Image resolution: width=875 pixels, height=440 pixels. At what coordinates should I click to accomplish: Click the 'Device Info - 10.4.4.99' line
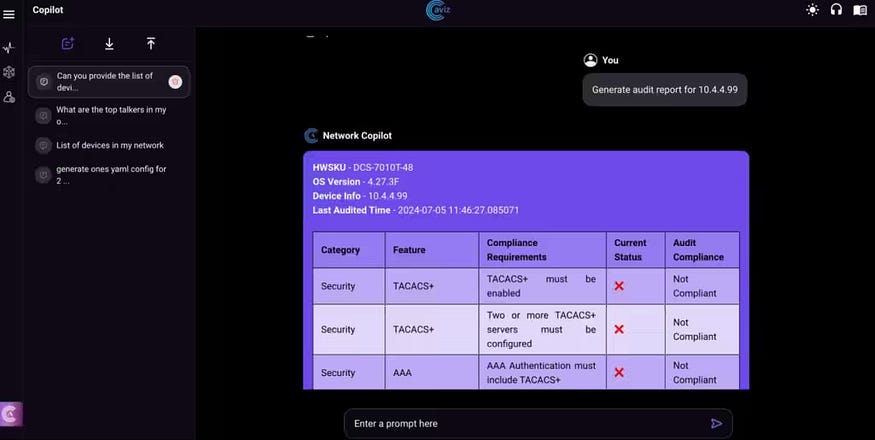(360, 196)
